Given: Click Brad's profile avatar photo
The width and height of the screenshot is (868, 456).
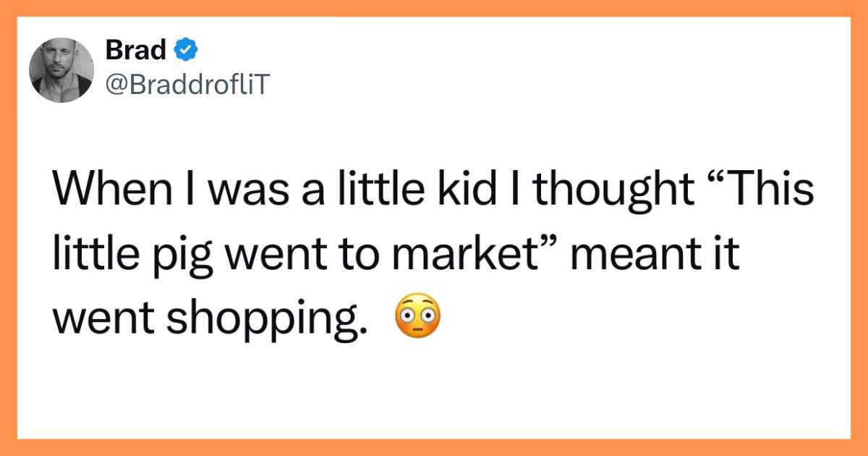Looking at the screenshot, I should (x=61, y=70).
